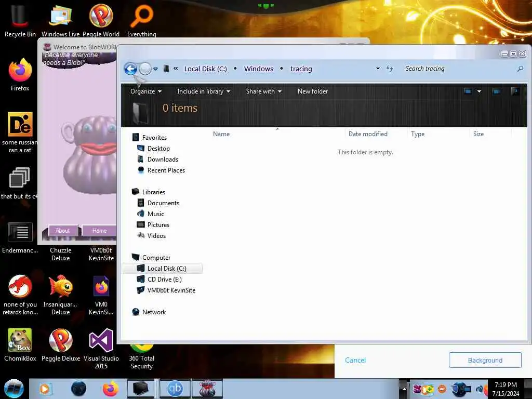Viewport: 532px width, 399px height.
Task: Navigate to the Windows breadcrumb folder
Action: click(x=259, y=69)
